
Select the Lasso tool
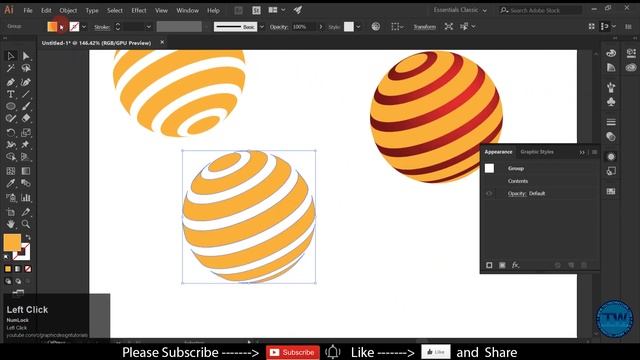pos(26,68)
